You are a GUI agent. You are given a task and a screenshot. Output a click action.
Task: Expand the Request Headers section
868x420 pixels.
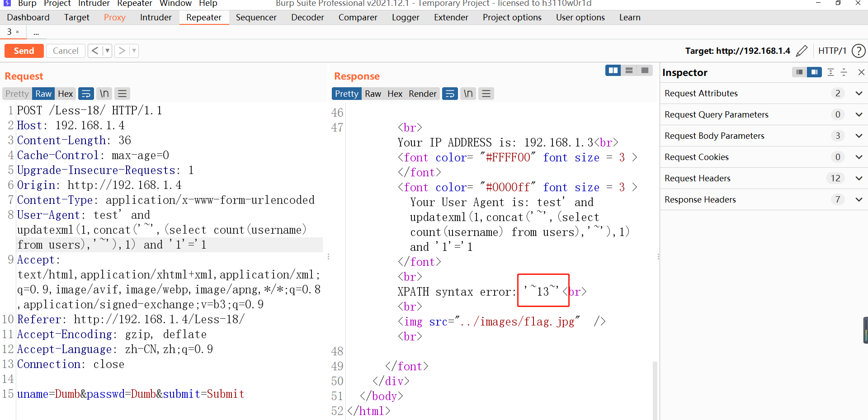click(x=859, y=178)
